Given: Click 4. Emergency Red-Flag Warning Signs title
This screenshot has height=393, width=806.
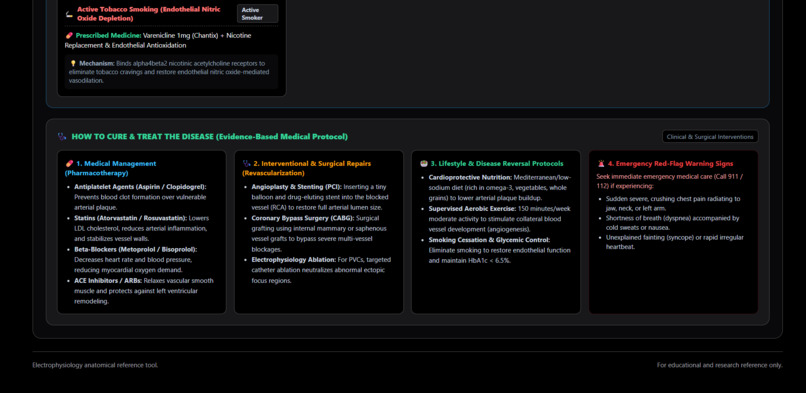Looking at the screenshot, I should click(x=671, y=163).
